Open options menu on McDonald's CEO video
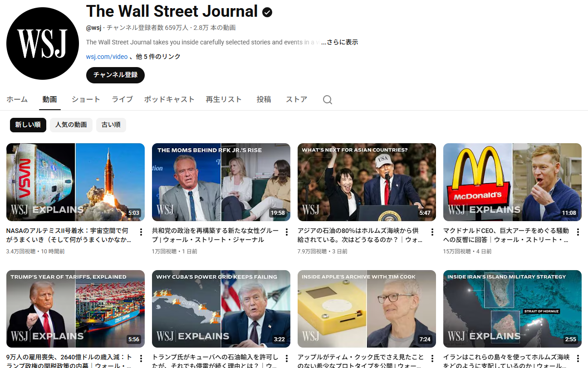Screen dimensions: 588x368 (578, 231)
